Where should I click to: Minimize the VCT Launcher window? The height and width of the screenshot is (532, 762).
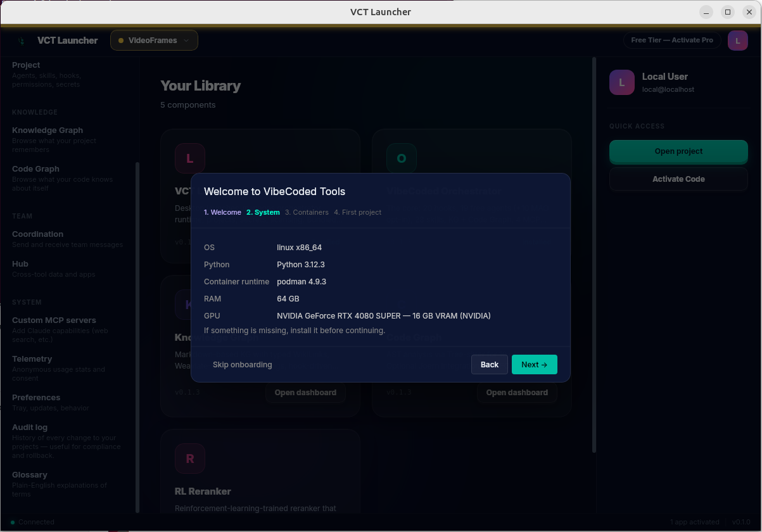(x=706, y=12)
